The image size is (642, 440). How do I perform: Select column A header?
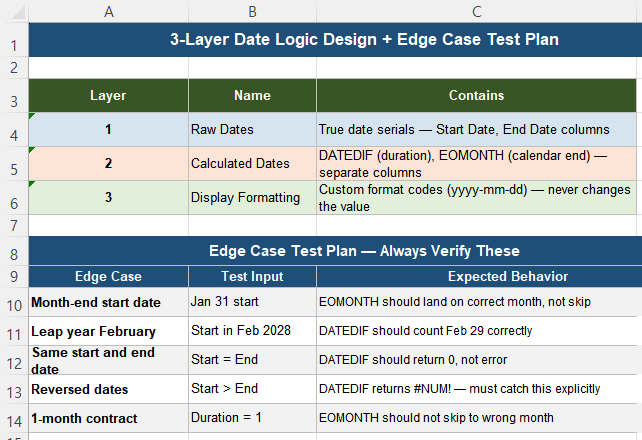point(109,11)
